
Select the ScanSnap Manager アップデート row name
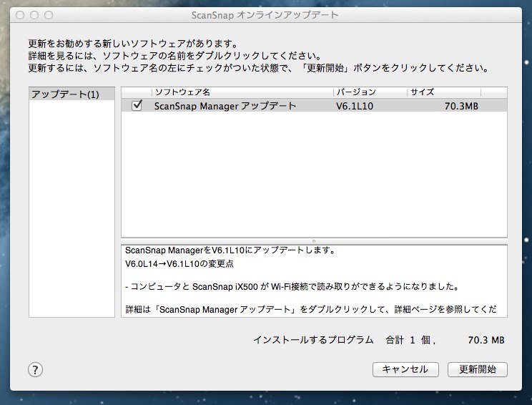point(225,106)
